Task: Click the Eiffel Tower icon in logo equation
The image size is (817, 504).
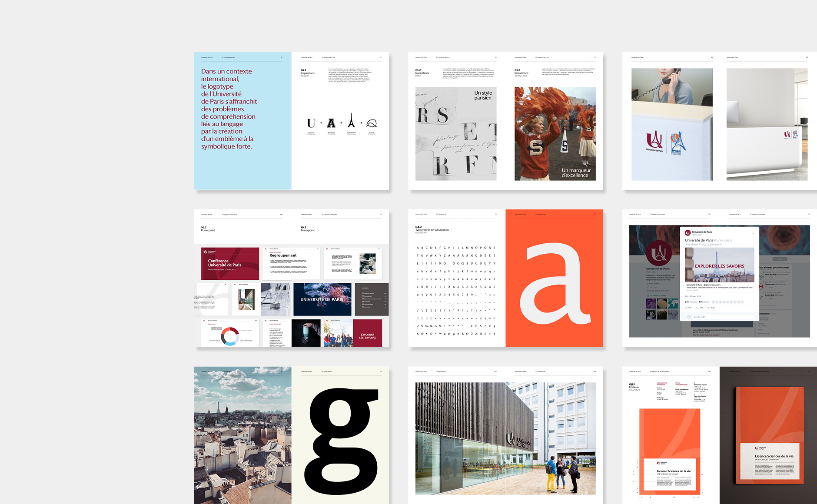Action: click(x=351, y=121)
